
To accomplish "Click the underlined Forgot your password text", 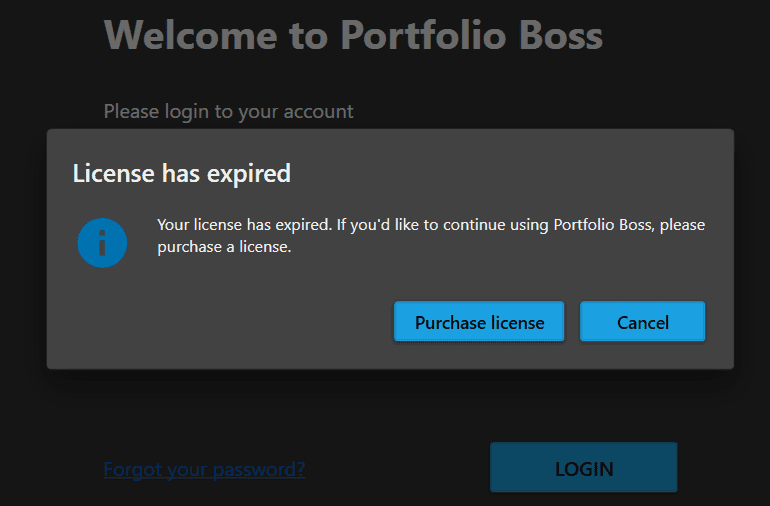I will [x=204, y=469].
